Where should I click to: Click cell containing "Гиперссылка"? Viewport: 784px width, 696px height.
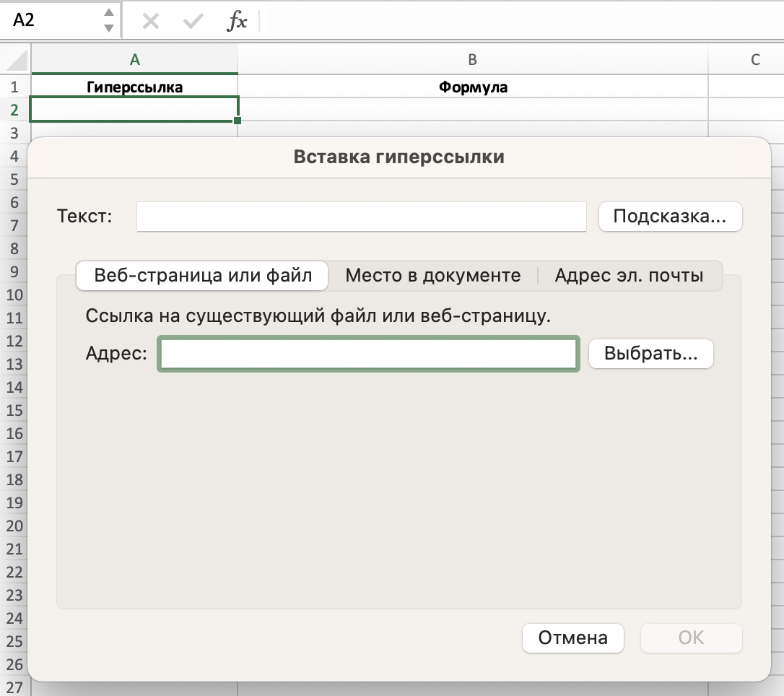pyautogui.click(x=134, y=87)
